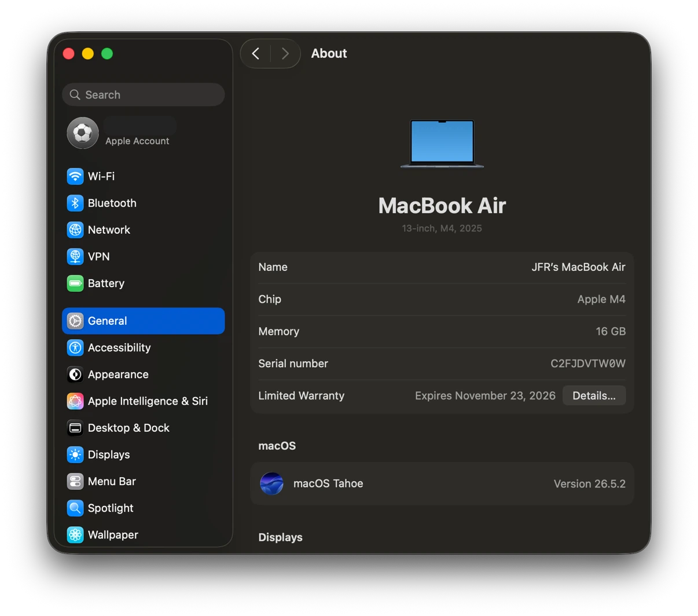Click the Serial number label
Viewport: 698px width, 616px height.
click(x=293, y=364)
